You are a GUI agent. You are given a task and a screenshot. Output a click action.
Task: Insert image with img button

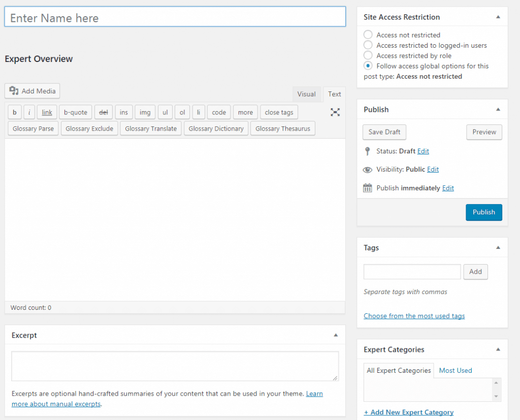pos(145,112)
